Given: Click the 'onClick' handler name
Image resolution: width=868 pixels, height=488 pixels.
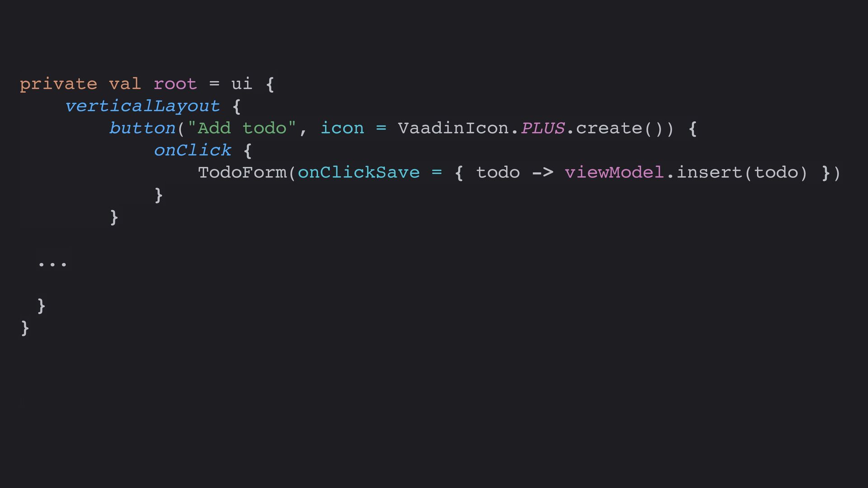Looking at the screenshot, I should (193, 150).
